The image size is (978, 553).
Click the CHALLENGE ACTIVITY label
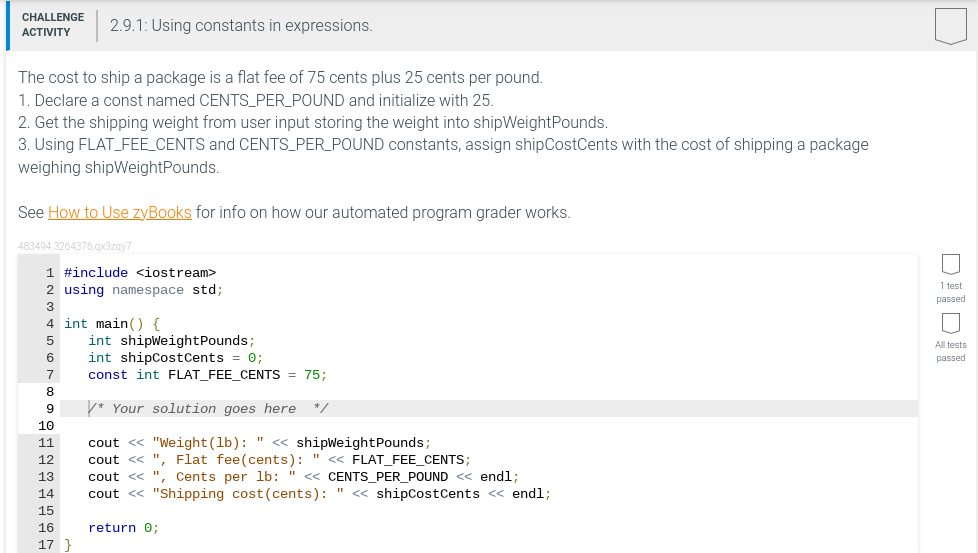[x=53, y=25]
